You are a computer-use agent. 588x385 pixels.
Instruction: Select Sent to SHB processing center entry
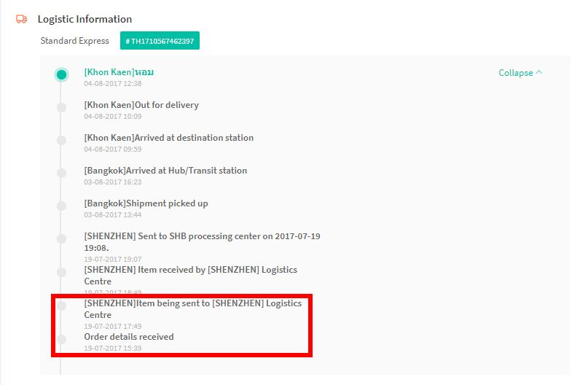pyautogui.click(x=202, y=241)
